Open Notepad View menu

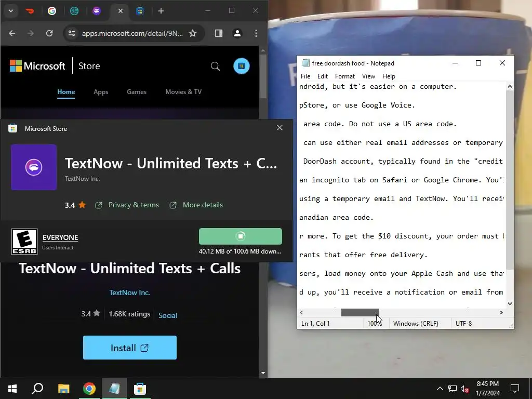368,76
